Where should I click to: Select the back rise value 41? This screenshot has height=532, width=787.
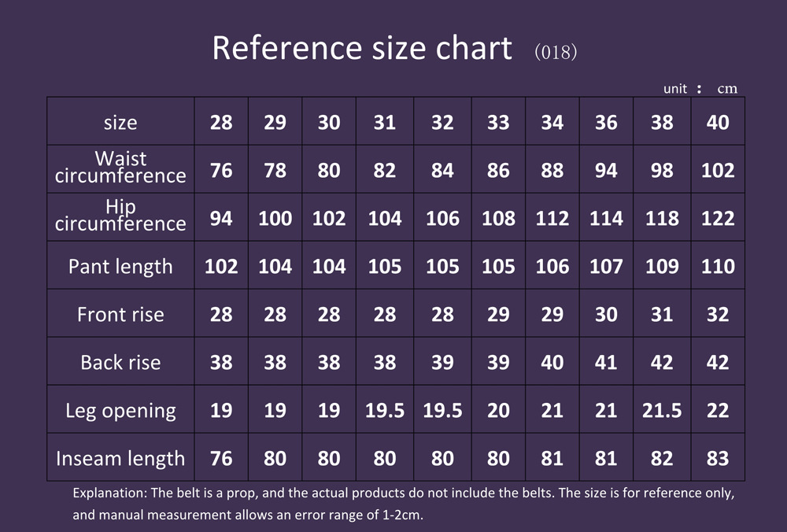606,362
